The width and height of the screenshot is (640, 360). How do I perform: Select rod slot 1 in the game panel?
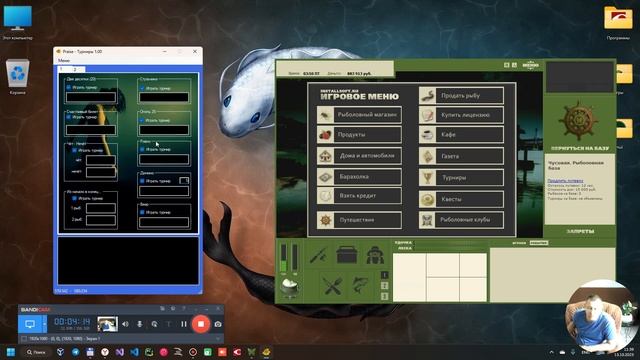[384, 275]
